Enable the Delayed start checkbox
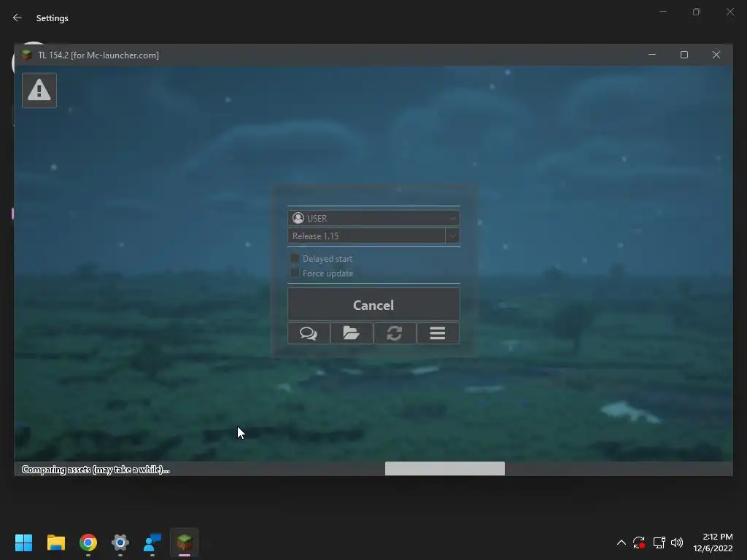Viewport: 747px width, 560px height. [x=295, y=258]
